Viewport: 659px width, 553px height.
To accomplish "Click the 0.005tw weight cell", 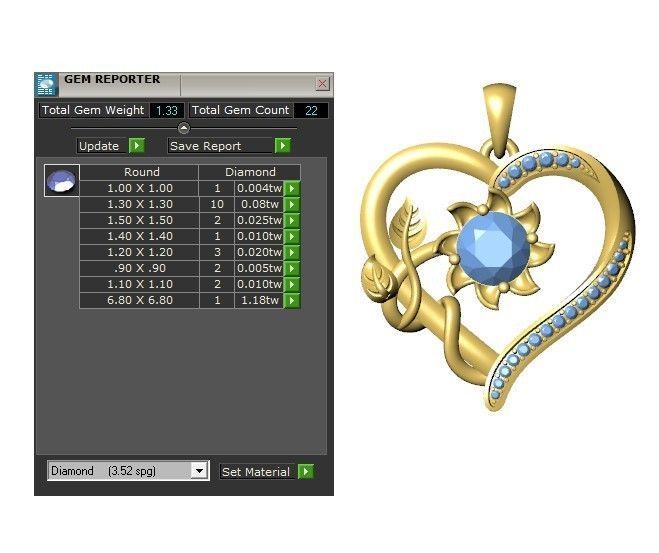I will 259,268.
